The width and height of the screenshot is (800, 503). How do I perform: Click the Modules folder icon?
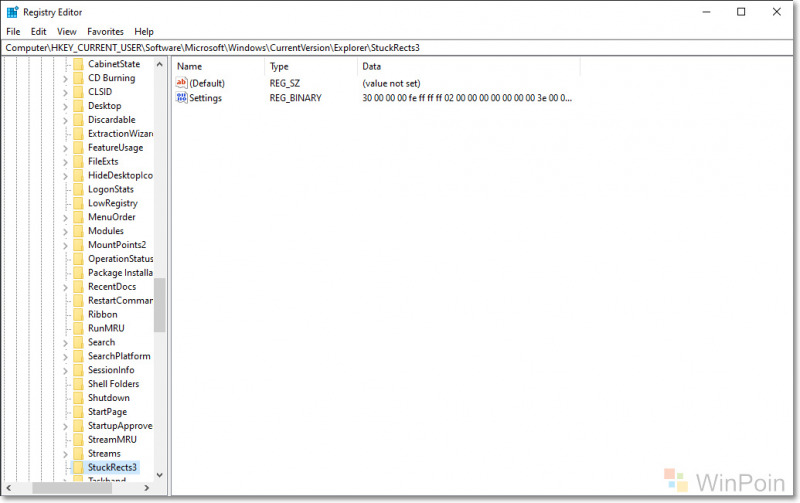[78, 231]
